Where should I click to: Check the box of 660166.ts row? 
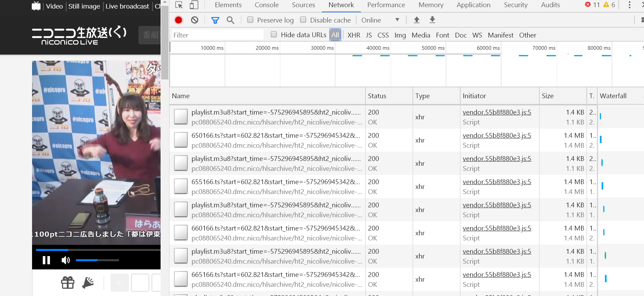(181, 233)
